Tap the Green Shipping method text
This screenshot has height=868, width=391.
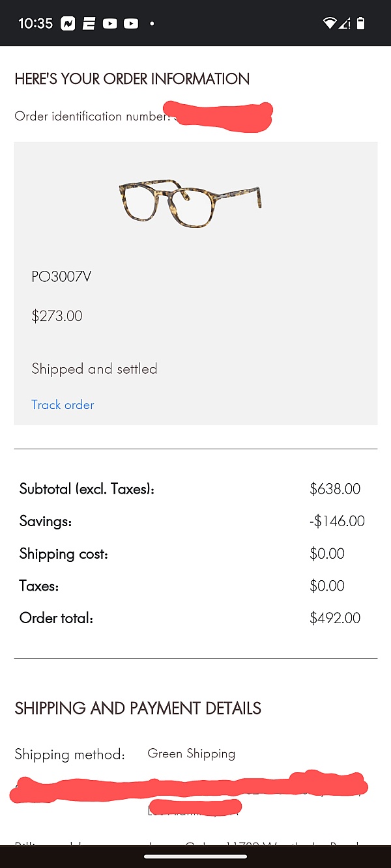(192, 753)
